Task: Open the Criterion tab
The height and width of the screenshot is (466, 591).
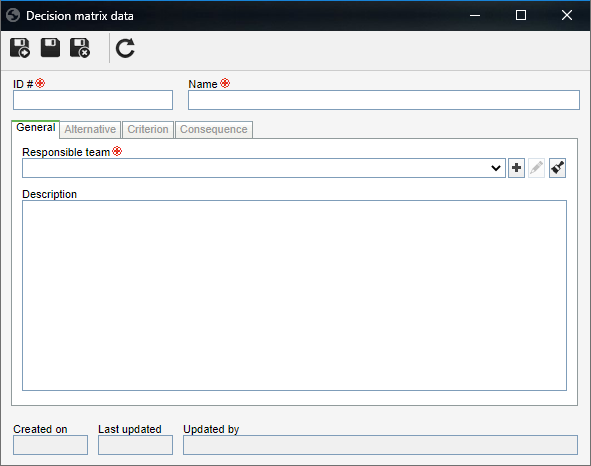Action: [148, 129]
